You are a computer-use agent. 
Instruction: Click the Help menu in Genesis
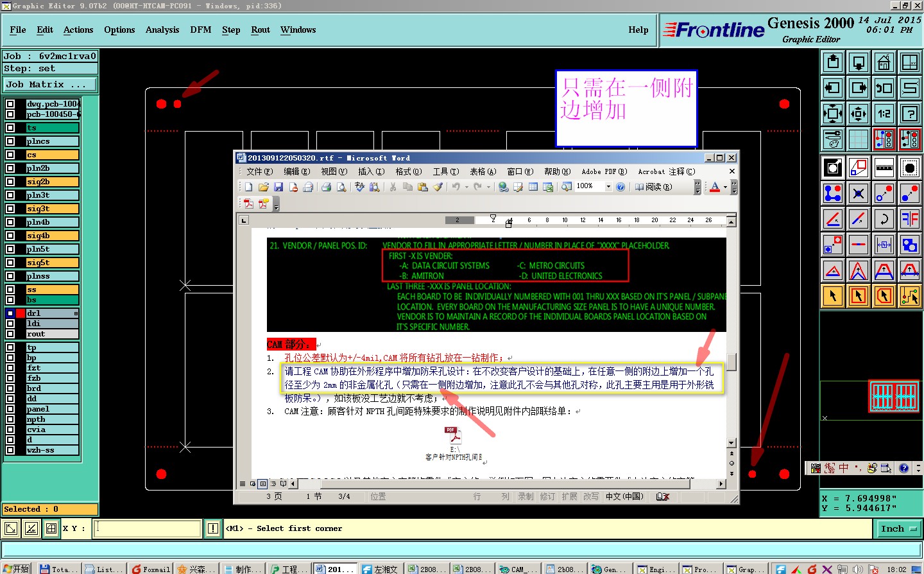point(638,30)
